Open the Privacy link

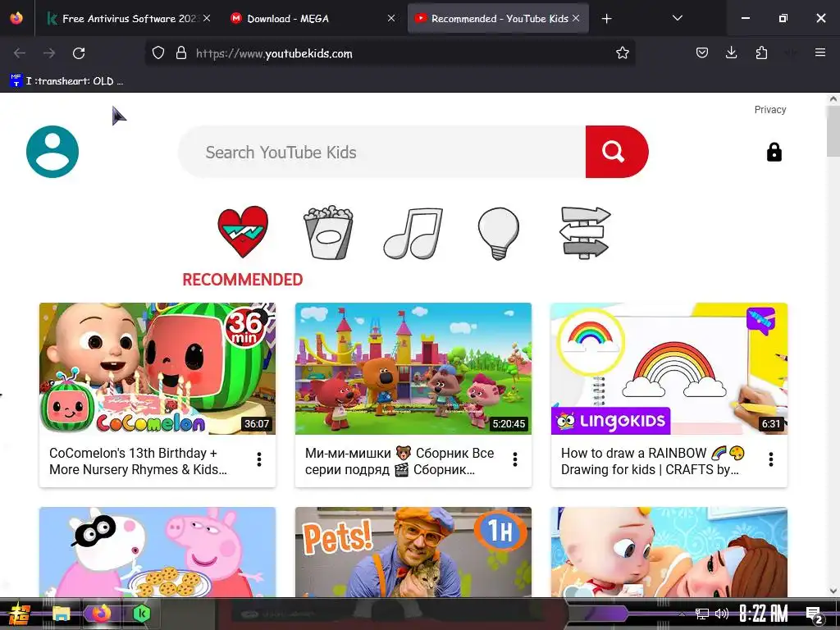(770, 109)
